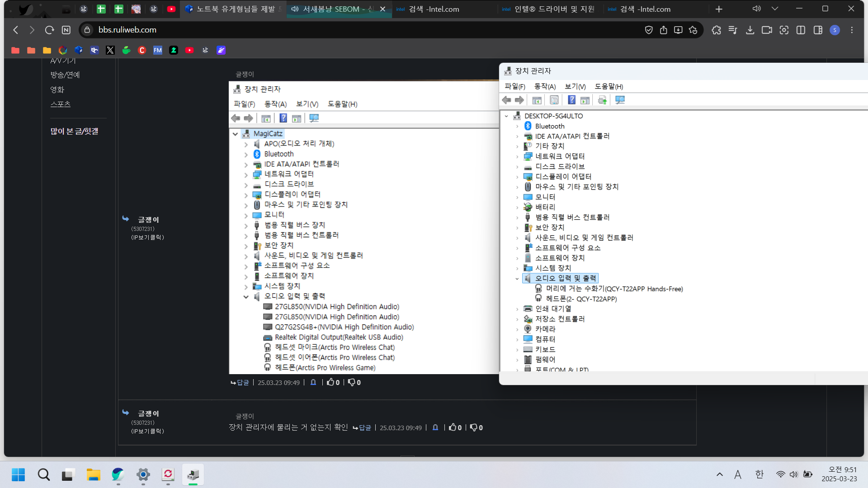Click the 스포츠 sidebar link

click(61, 104)
